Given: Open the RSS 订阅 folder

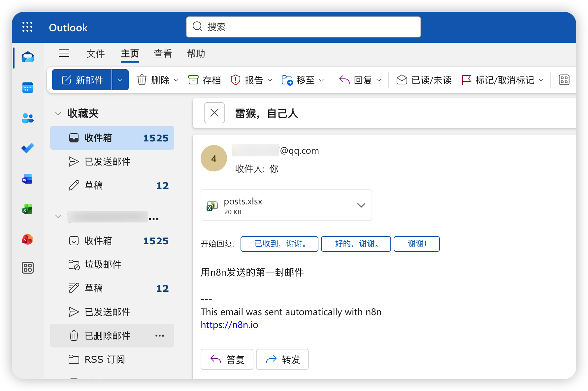Looking at the screenshot, I should (112, 359).
